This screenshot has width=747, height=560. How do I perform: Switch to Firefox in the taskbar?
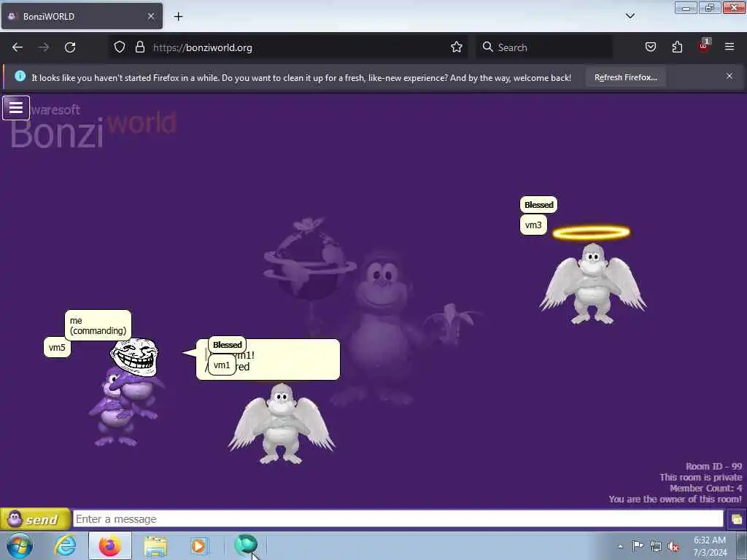pyautogui.click(x=110, y=546)
